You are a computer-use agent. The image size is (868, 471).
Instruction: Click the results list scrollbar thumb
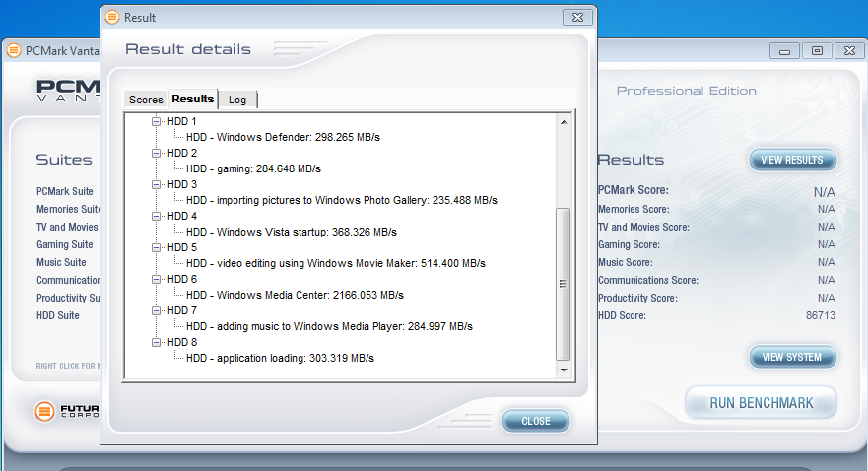[x=563, y=284]
